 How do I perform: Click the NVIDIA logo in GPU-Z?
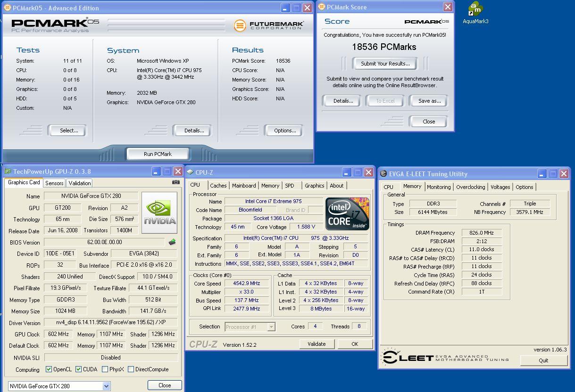point(159,212)
